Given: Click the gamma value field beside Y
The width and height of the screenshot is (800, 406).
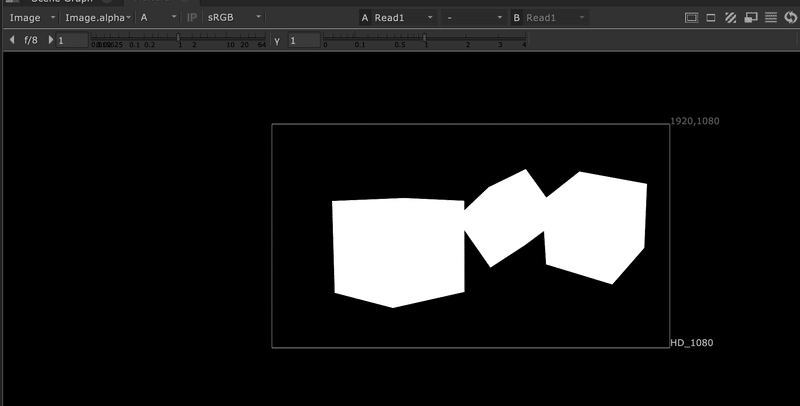Looking at the screenshot, I should pos(304,40).
